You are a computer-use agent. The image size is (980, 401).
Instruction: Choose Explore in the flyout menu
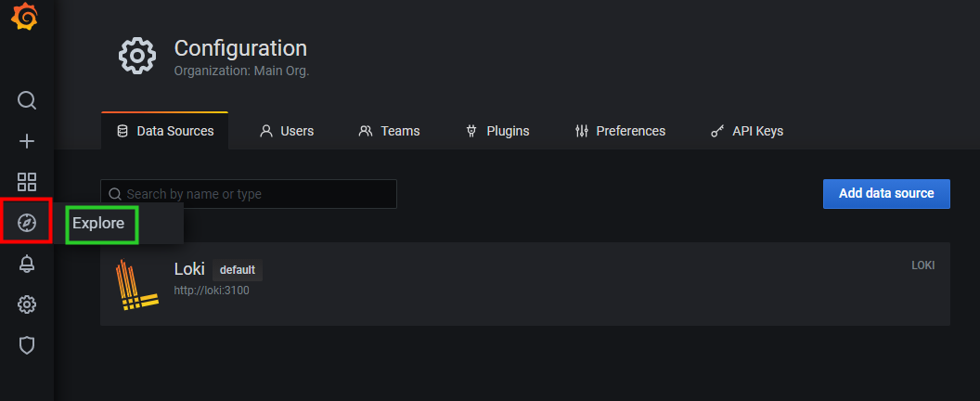click(98, 223)
